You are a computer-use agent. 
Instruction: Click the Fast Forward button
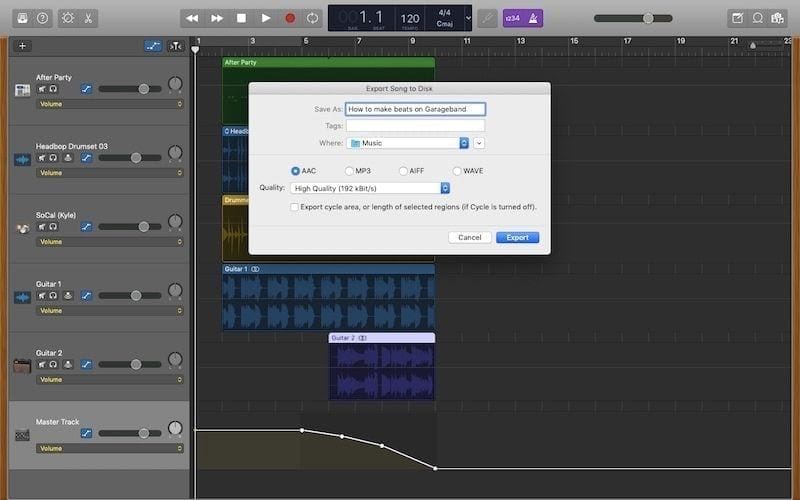click(x=217, y=18)
